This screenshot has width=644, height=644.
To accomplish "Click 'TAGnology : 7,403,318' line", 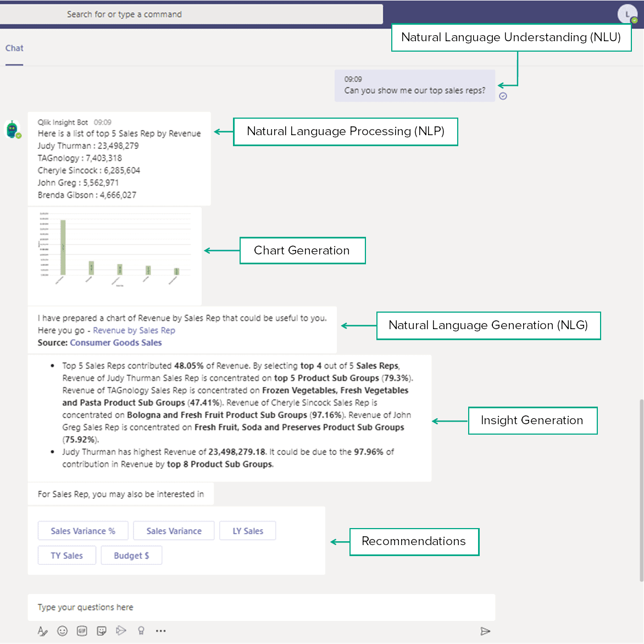I will 80,158.
